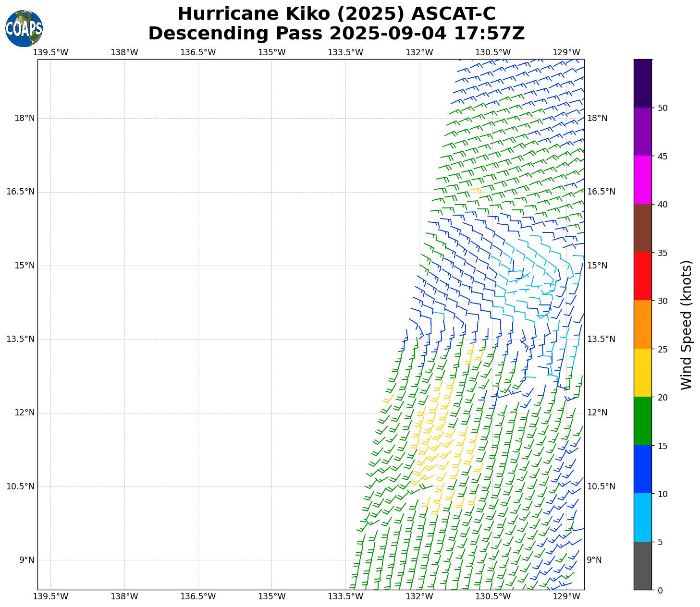Screen dimensions: 700x607
Task: Click the COAPS globe logo
Action: [24, 28]
